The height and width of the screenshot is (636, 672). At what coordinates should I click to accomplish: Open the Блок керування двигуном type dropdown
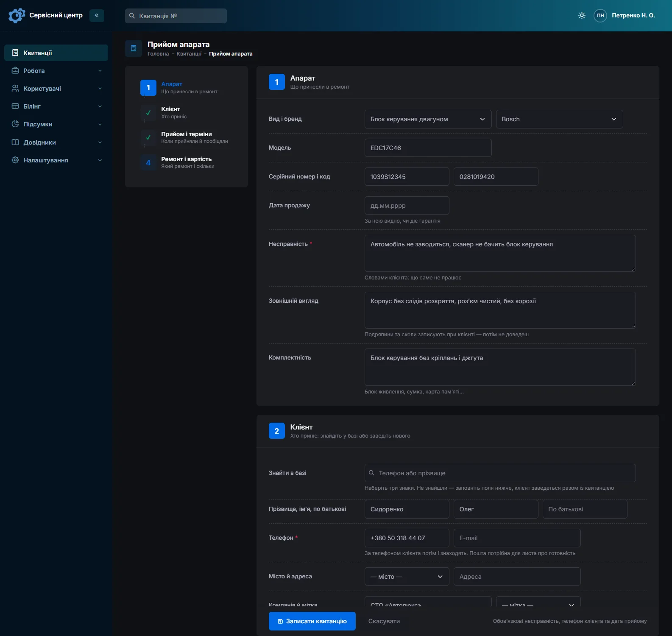coord(428,119)
